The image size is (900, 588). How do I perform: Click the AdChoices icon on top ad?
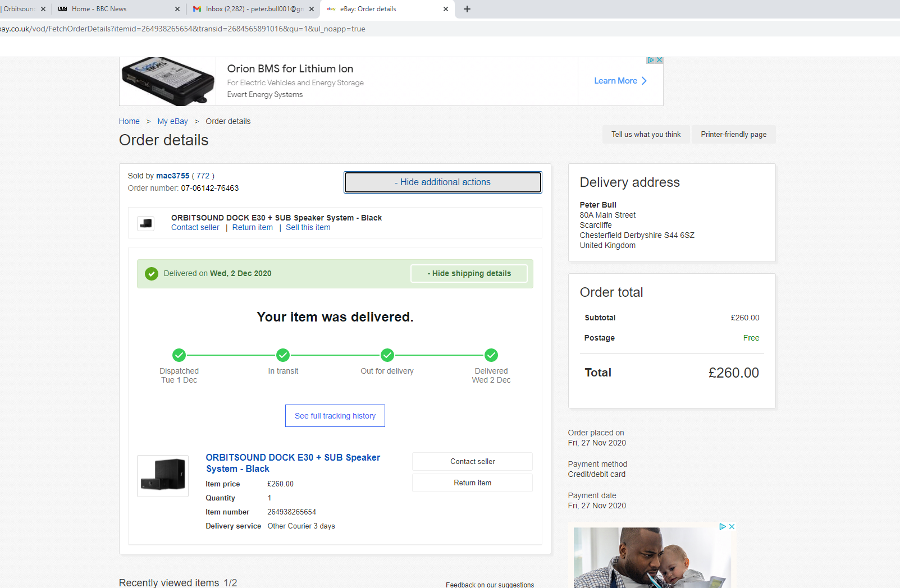coord(651,60)
